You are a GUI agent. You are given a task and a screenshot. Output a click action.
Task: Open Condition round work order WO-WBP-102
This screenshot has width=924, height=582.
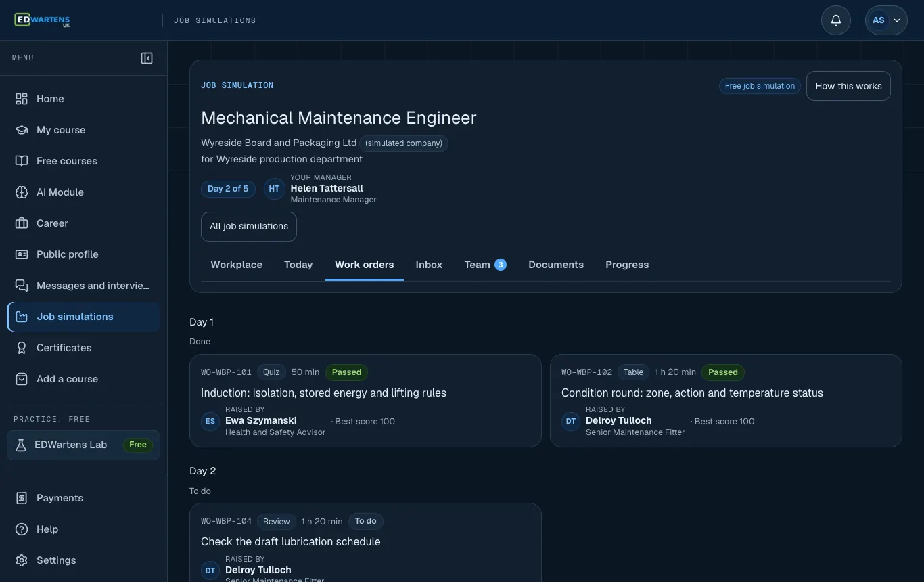(x=726, y=401)
